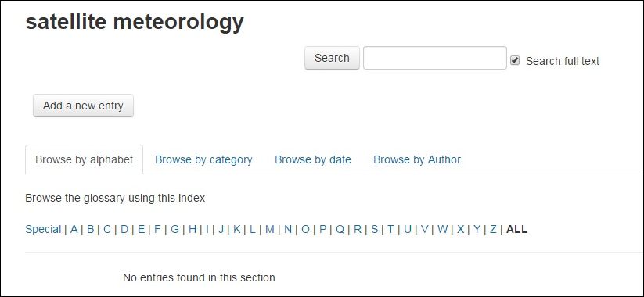Focus the glossary search text field
Viewport: 644px width, 297px height.
435,58
